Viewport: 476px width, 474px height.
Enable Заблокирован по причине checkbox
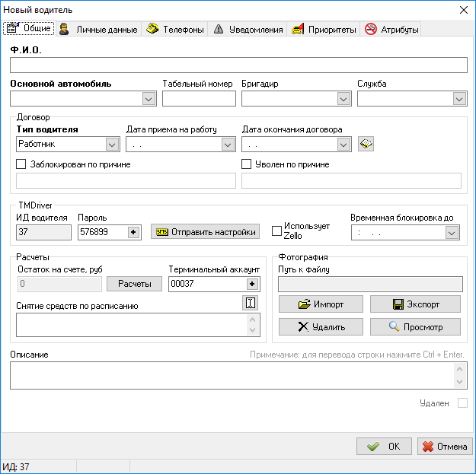point(21,164)
